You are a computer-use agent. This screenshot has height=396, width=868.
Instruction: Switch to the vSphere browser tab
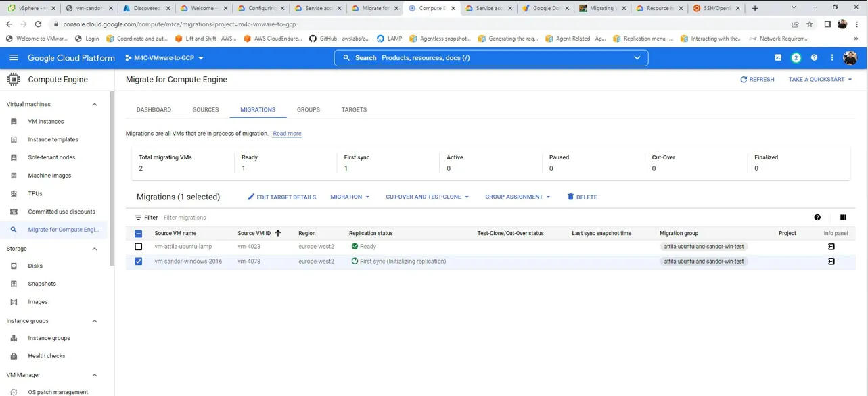(x=31, y=8)
